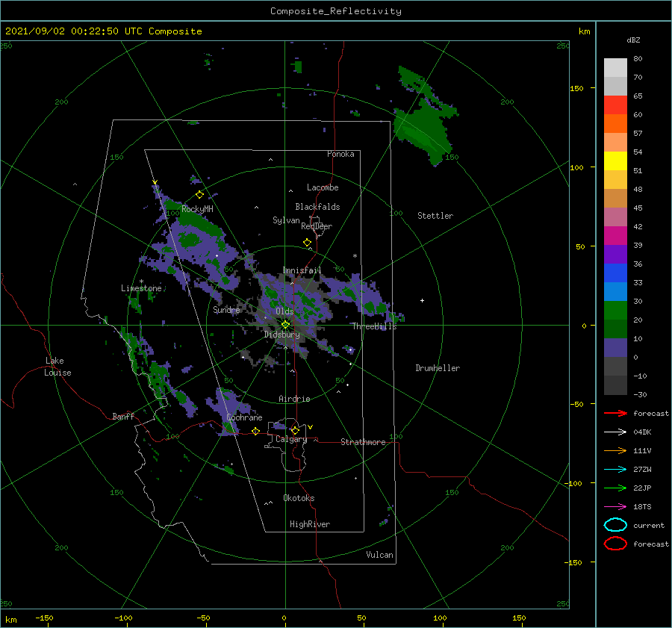Viewport: 672px width, 628px height.
Task: Pick the bright green legend swatch below 30
Action: pos(615,310)
